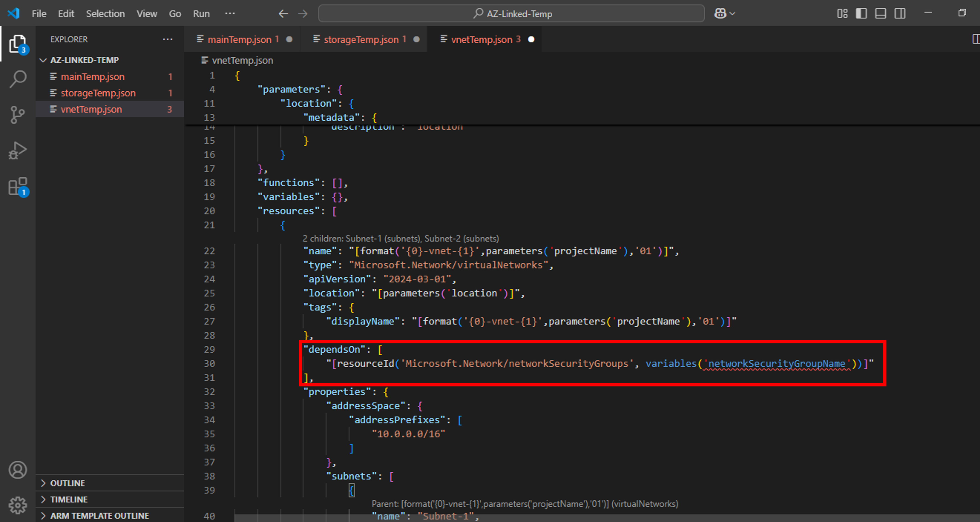Expand the OUTLINE section
Screen dimensions: 980x522
coord(68,483)
